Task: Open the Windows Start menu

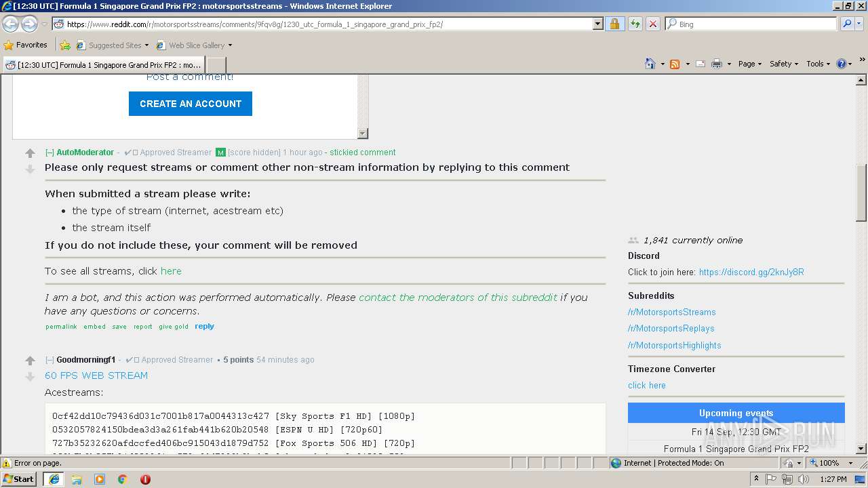Action: click(19, 479)
